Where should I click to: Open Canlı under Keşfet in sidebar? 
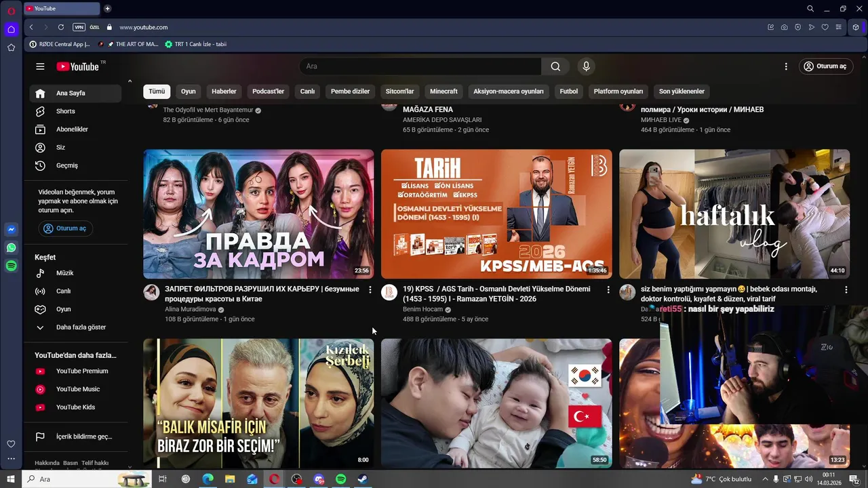pos(75,291)
